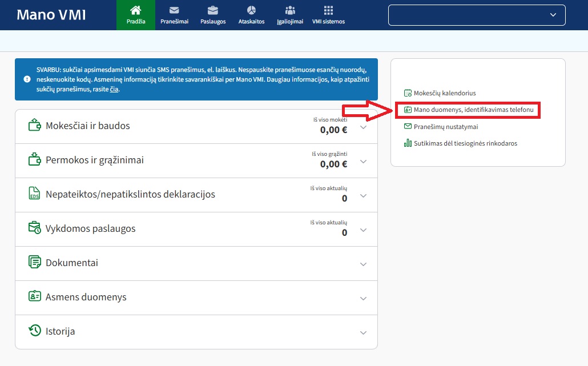Click the Permokos ir grąžinimai icon

34,160
